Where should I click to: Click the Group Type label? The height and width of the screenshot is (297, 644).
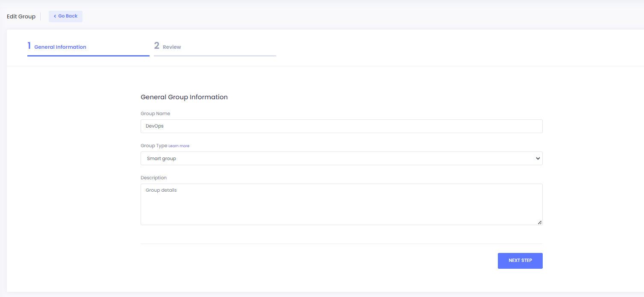coord(154,146)
